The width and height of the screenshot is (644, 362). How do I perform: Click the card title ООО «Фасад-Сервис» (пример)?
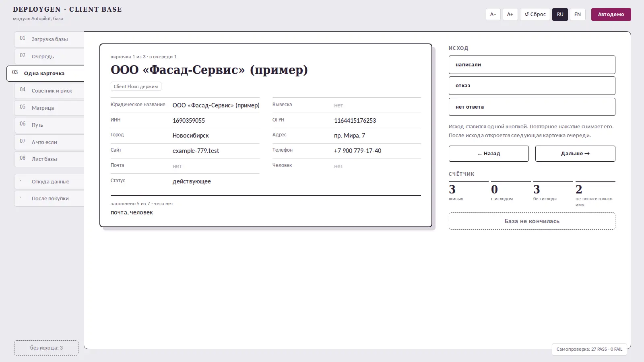[x=209, y=70]
